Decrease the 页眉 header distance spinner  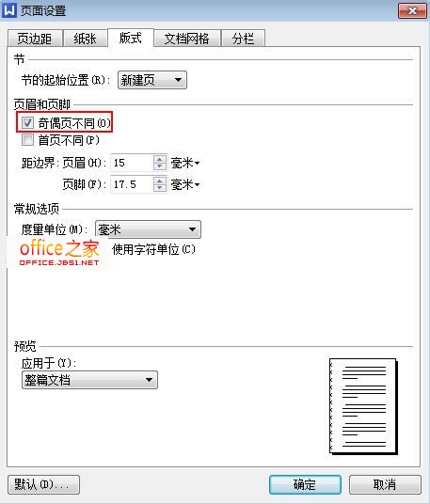click(160, 166)
